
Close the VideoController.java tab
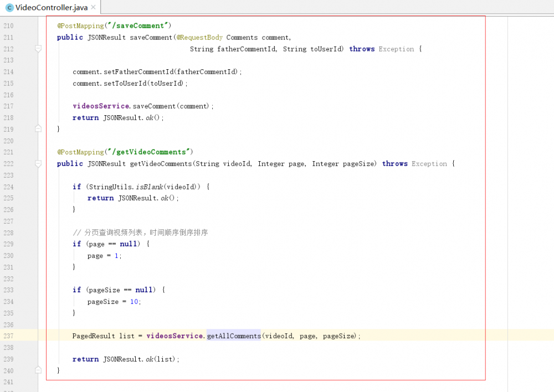[93, 7]
